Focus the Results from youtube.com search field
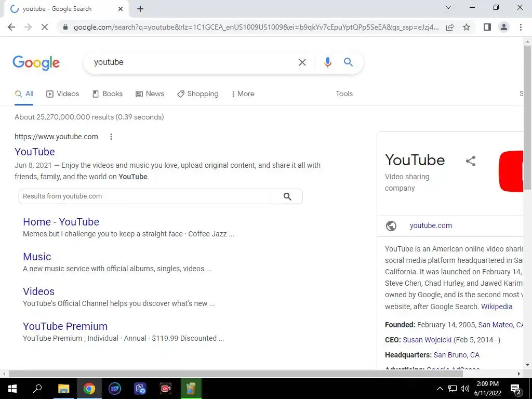532x399 pixels. (x=145, y=196)
